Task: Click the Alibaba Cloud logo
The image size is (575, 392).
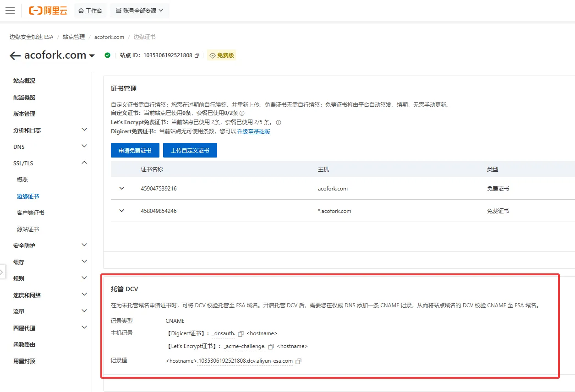Action: 48,11
